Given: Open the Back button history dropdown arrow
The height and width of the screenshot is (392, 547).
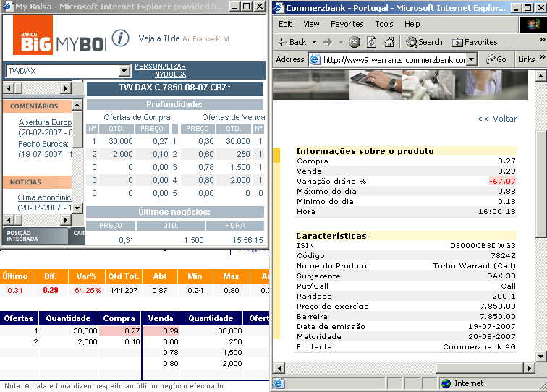Looking at the screenshot, I should (x=314, y=43).
